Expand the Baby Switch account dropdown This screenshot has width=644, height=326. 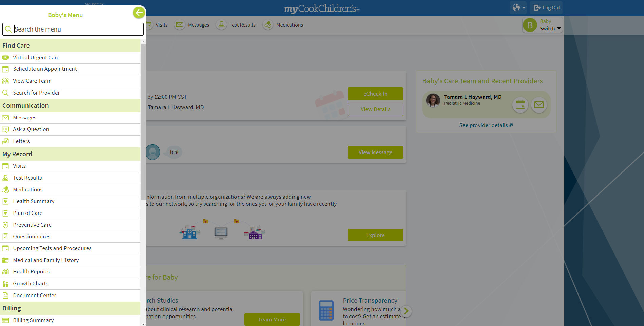(x=559, y=29)
